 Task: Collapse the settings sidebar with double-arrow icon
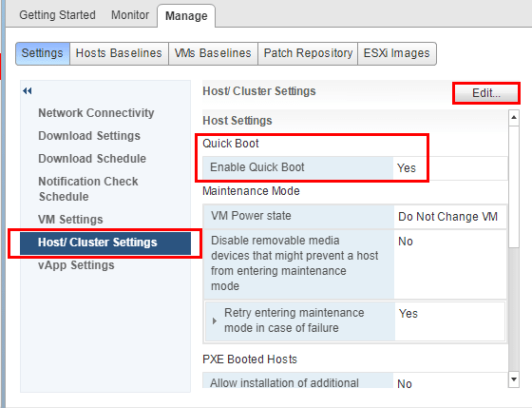[28, 91]
